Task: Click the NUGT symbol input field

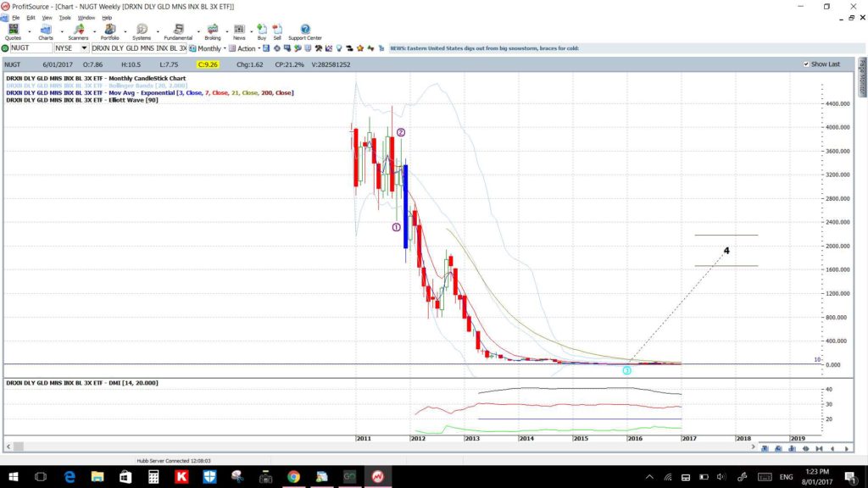Action: 31,48
